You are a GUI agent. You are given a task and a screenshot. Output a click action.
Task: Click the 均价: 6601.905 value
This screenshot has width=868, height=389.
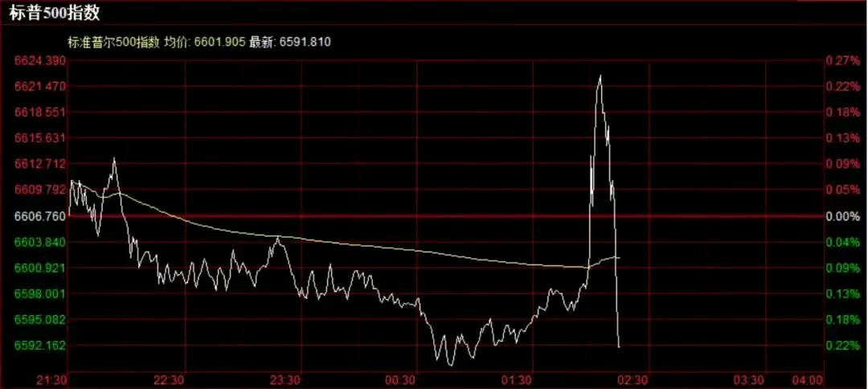(x=204, y=42)
